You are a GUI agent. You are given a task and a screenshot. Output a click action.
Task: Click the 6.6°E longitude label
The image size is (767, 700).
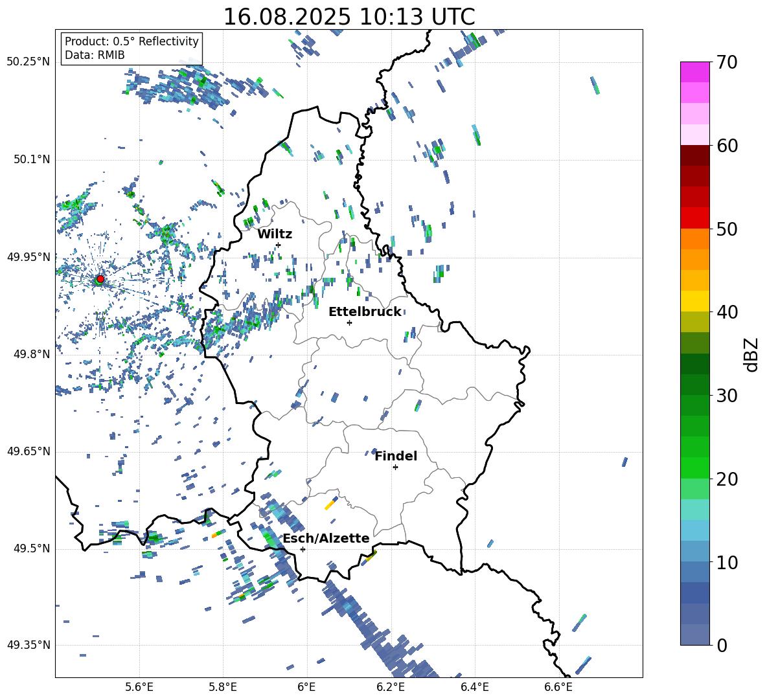pyautogui.click(x=558, y=687)
